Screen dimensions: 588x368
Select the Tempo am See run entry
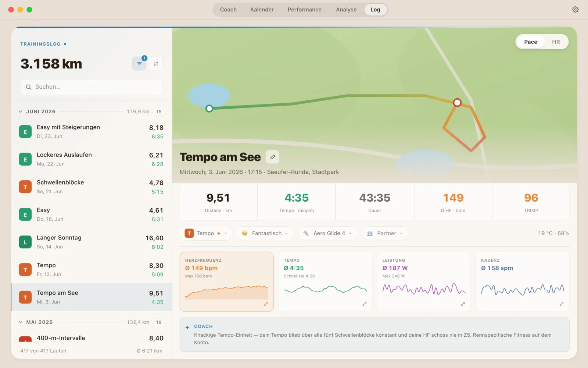[x=92, y=297]
